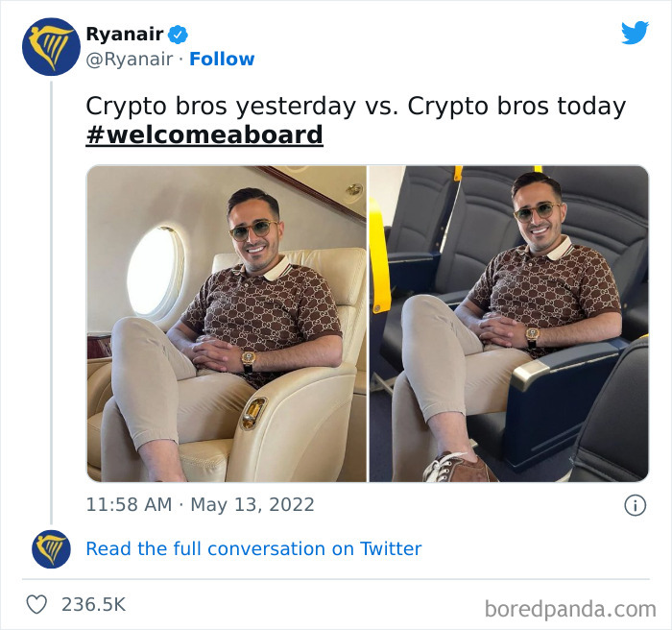The width and height of the screenshot is (672, 630).
Task: Click the 236.5K like count
Action: [x=93, y=604]
